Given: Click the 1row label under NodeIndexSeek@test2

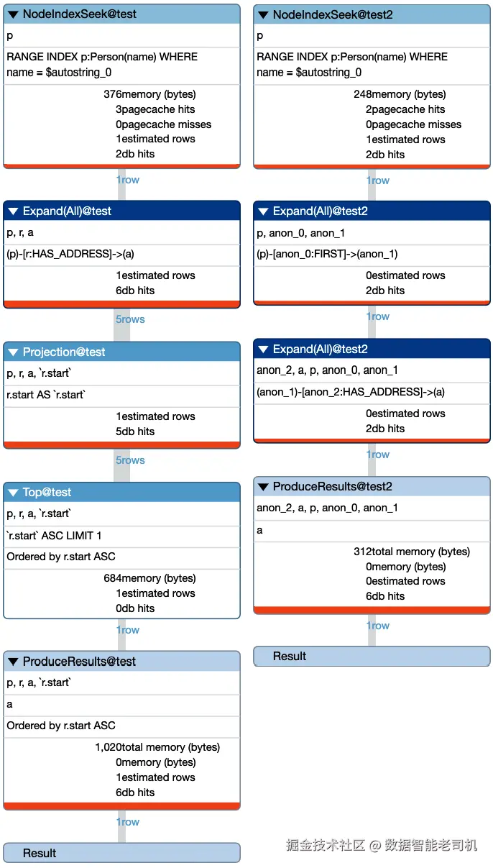Looking at the screenshot, I should (378, 181).
